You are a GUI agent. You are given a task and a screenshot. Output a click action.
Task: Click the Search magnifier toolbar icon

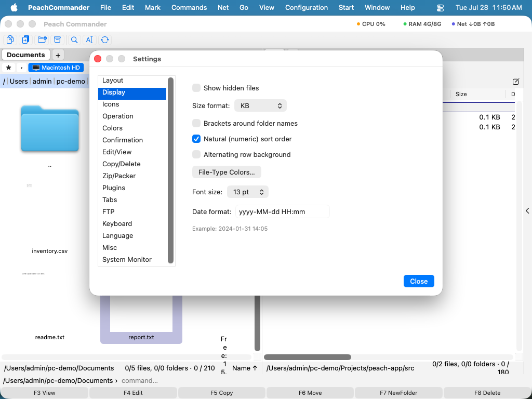tap(74, 39)
